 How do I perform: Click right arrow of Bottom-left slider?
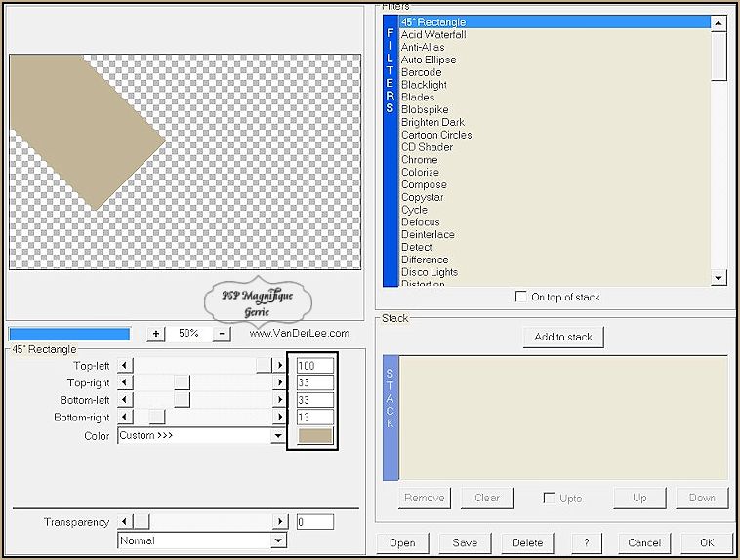coord(279,400)
